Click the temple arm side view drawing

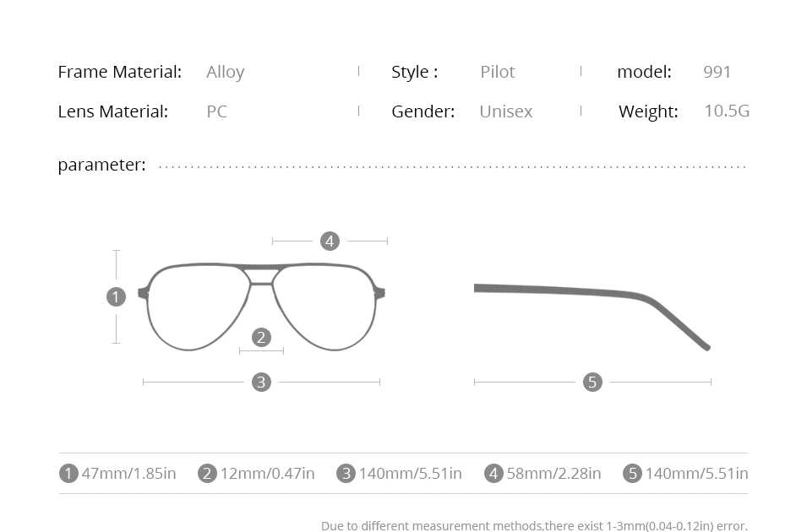click(x=592, y=317)
